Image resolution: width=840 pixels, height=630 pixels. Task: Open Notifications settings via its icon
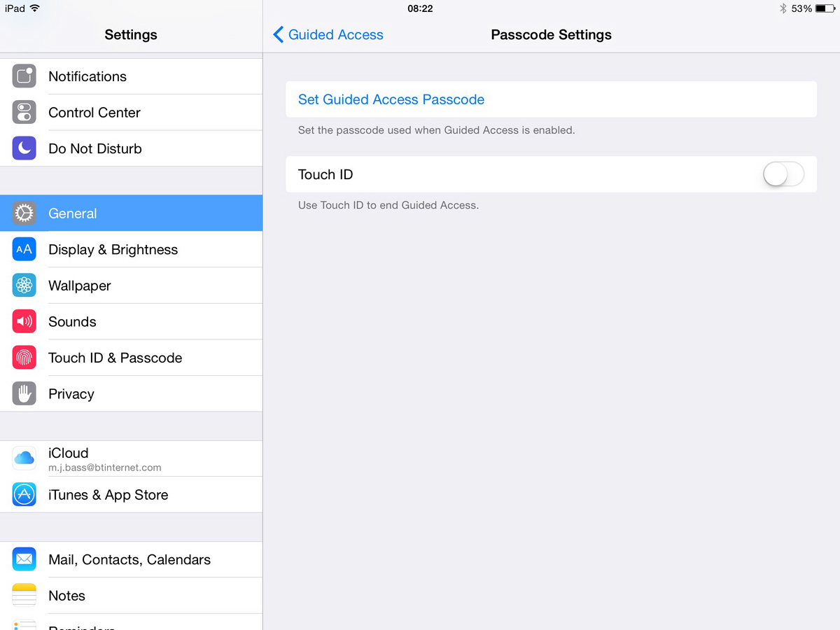click(24, 76)
